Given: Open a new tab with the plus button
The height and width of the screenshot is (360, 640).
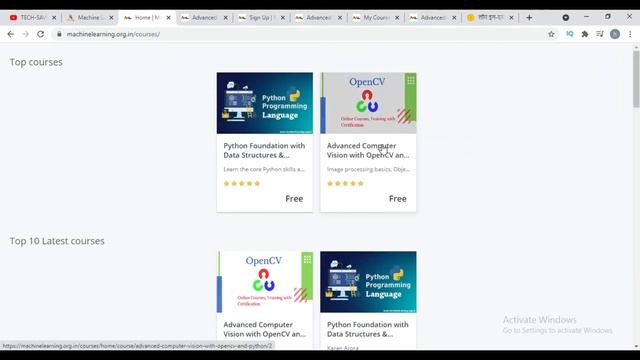Looking at the screenshot, I should (529, 18).
